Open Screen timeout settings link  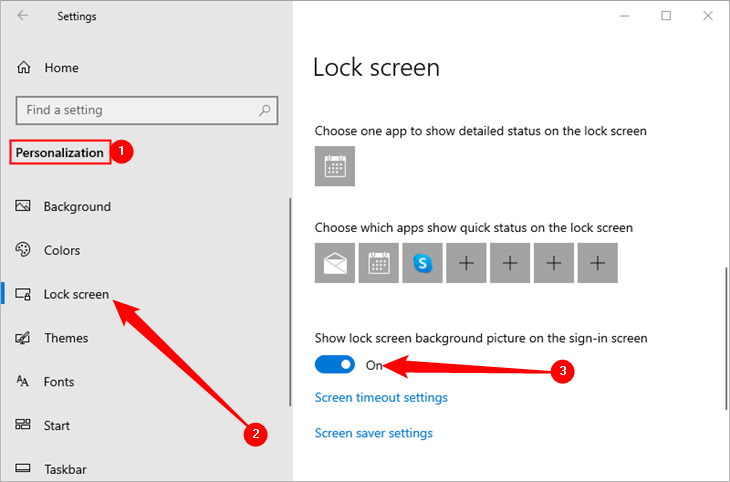coord(381,398)
